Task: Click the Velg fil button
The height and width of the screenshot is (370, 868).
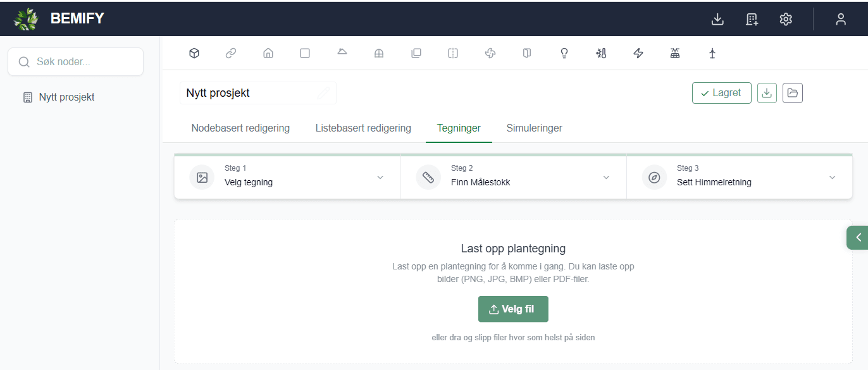Action: point(513,309)
